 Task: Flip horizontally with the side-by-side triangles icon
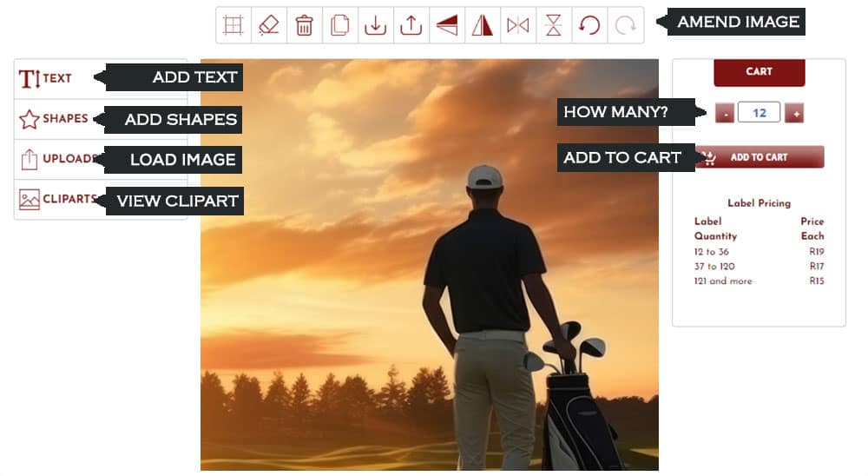pyautogui.click(x=482, y=25)
